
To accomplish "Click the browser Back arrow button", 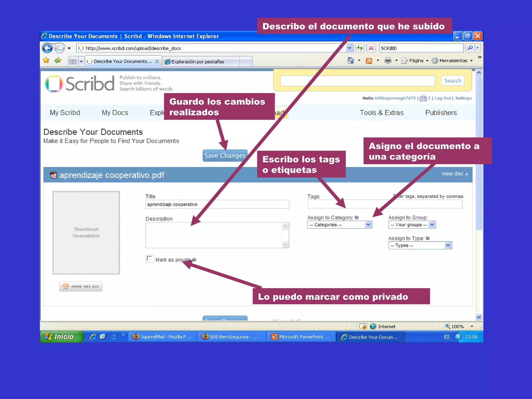I will tap(47, 48).
